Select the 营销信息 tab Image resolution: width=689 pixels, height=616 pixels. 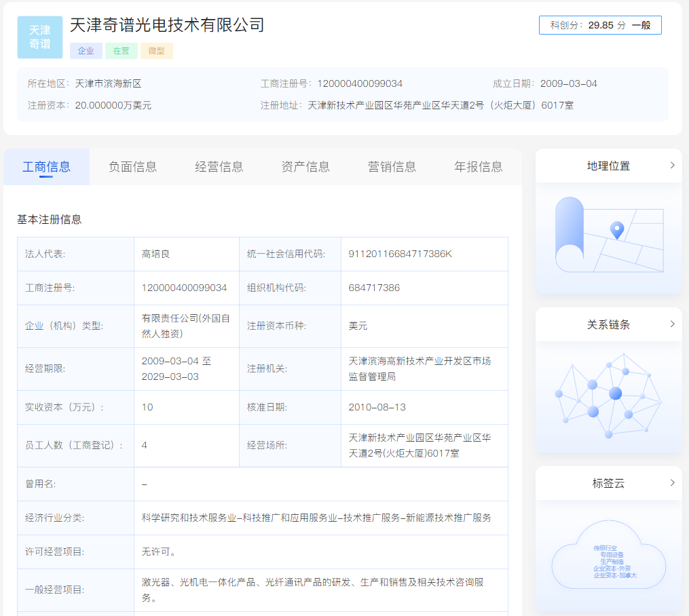pyautogui.click(x=392, y=167)
